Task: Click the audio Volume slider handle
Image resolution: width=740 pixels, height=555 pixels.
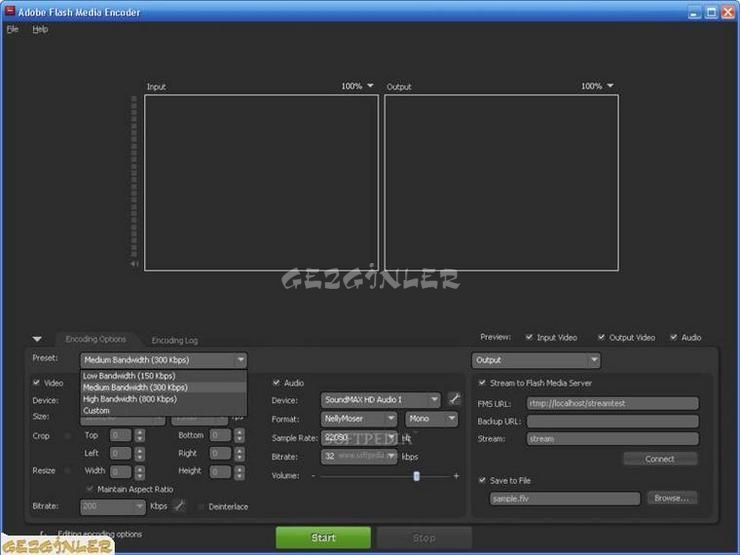Action: pyautogui.click(x=416, y=476)
